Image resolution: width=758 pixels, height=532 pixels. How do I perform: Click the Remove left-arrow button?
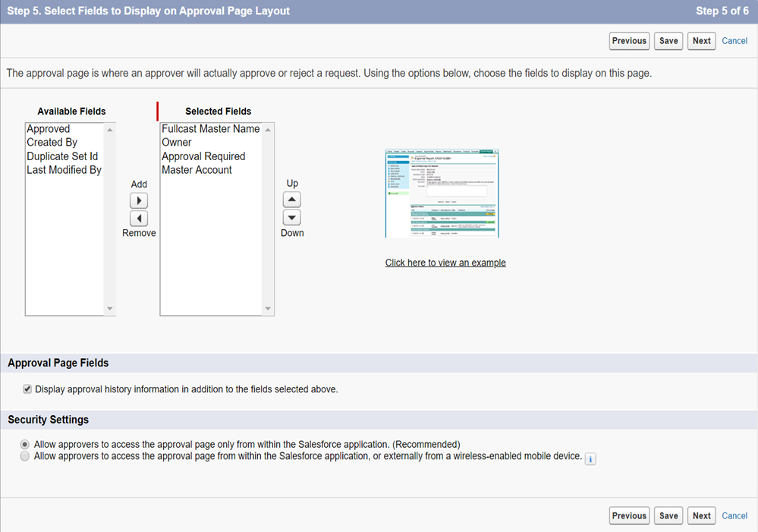coord(139,219)
